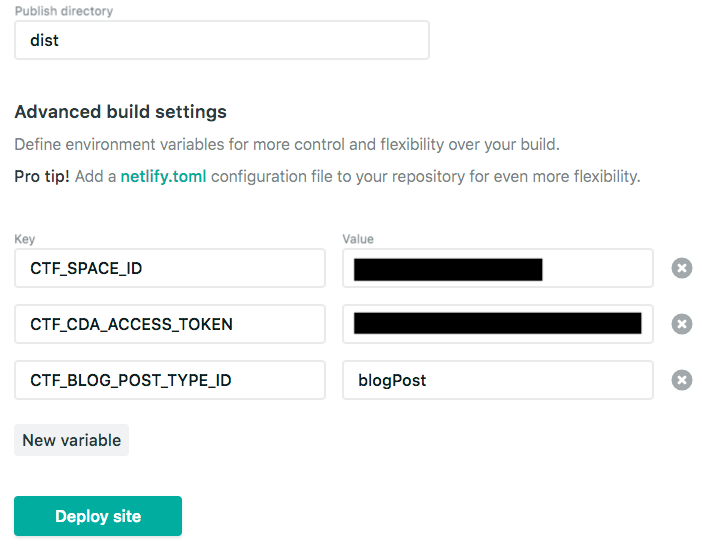Delete the CTF_CDA_ACCESS_TOKEN variable
The height and width of the screenshot is (547, 723).
(x=682, y=324)
